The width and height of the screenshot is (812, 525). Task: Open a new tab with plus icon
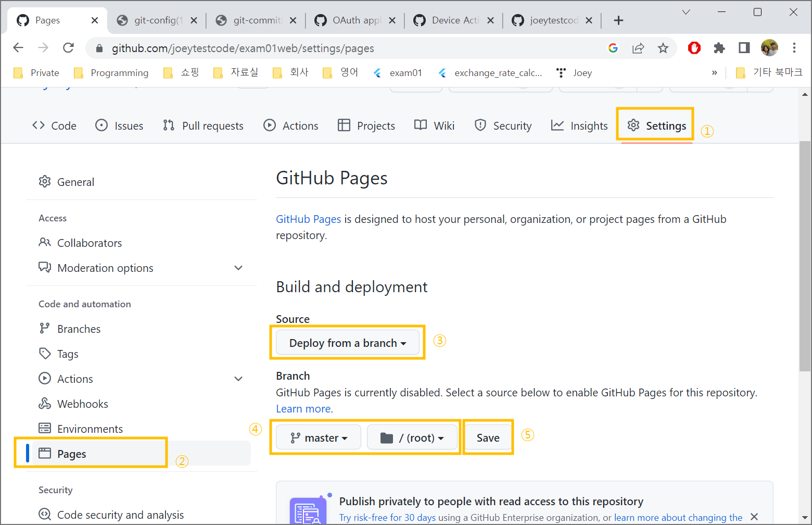coord(618,20)
